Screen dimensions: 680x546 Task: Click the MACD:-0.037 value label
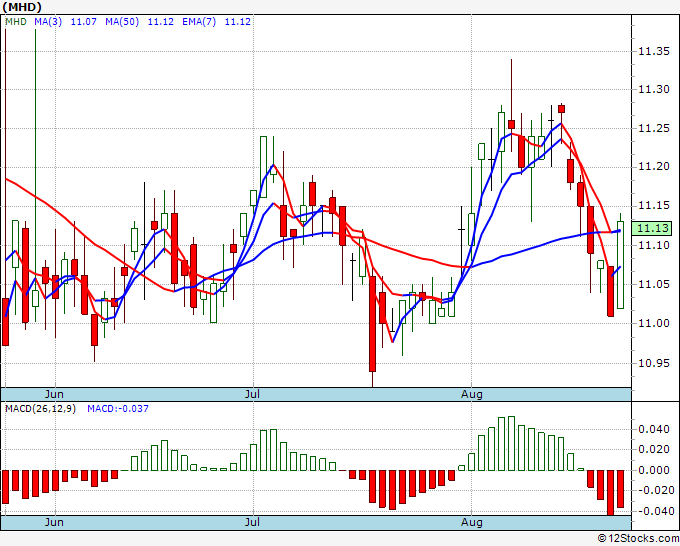(x=118, y=409)
